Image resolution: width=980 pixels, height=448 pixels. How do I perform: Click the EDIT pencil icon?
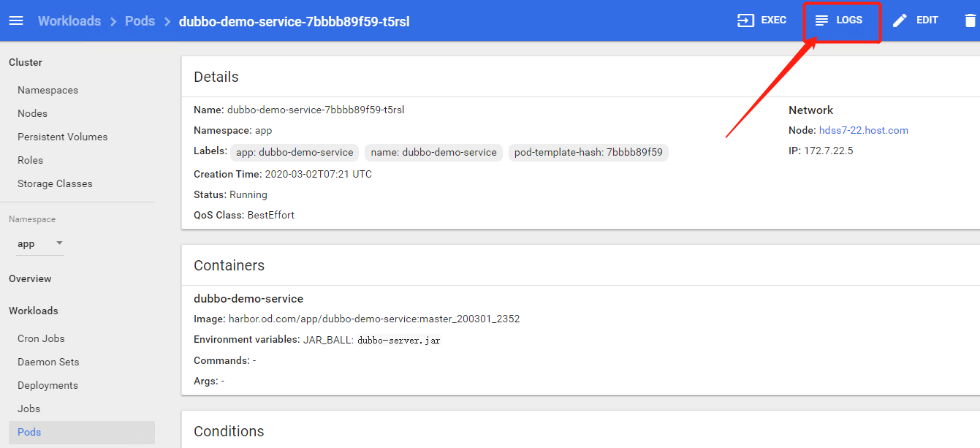coord(900,20)
